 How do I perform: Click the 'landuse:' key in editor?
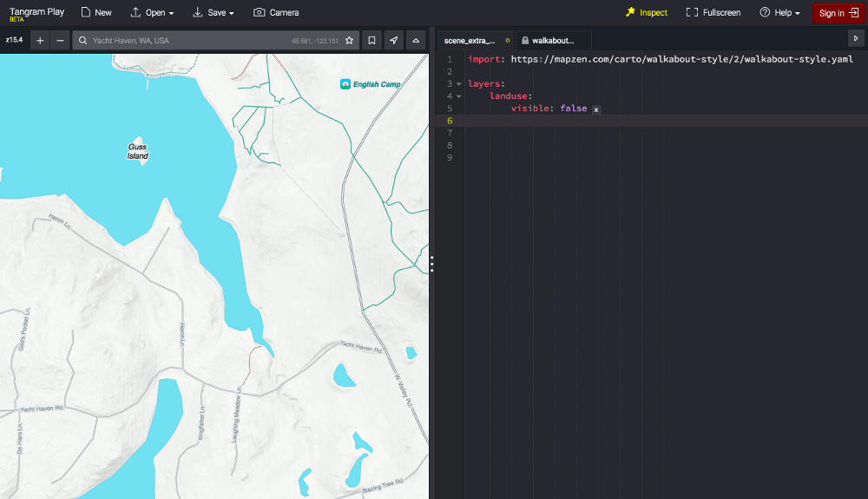coord(511,95)
